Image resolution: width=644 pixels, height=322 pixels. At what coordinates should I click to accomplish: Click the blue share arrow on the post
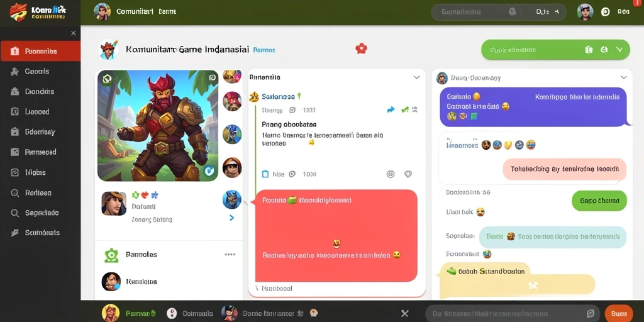pos(391,109)
